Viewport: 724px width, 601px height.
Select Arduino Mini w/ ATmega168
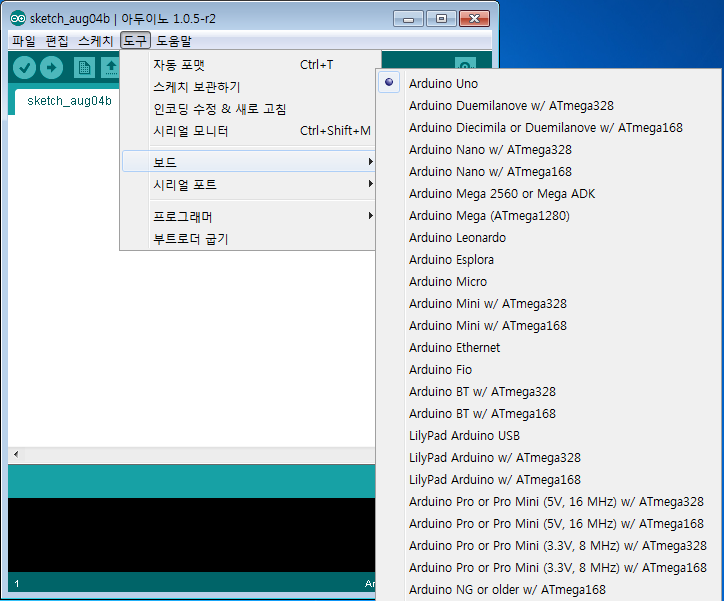coord(549,326)
